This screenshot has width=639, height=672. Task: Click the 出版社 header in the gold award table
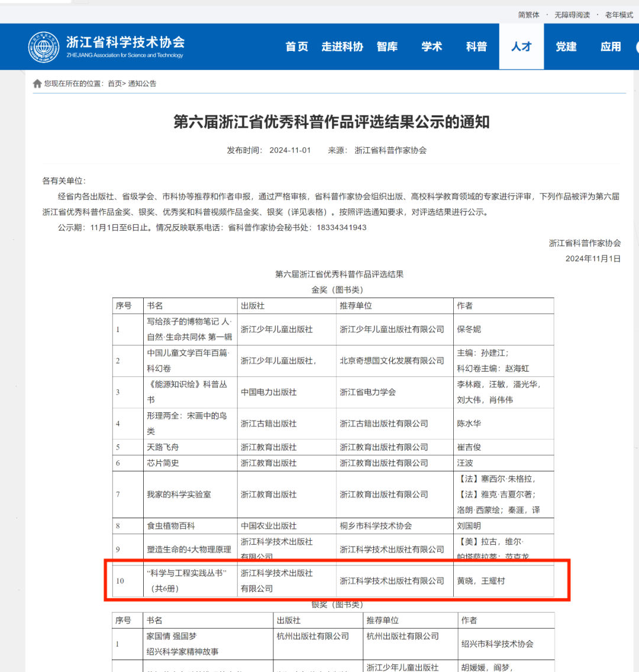[253, 306]
